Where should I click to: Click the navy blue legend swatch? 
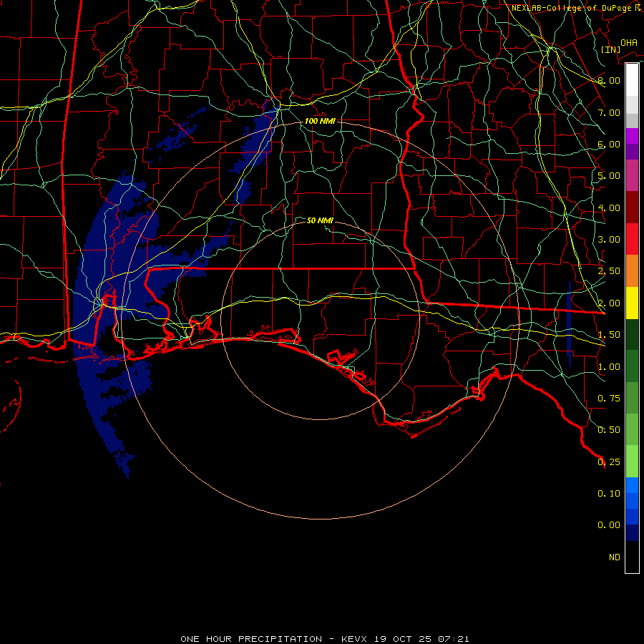[x=632, y=533]
